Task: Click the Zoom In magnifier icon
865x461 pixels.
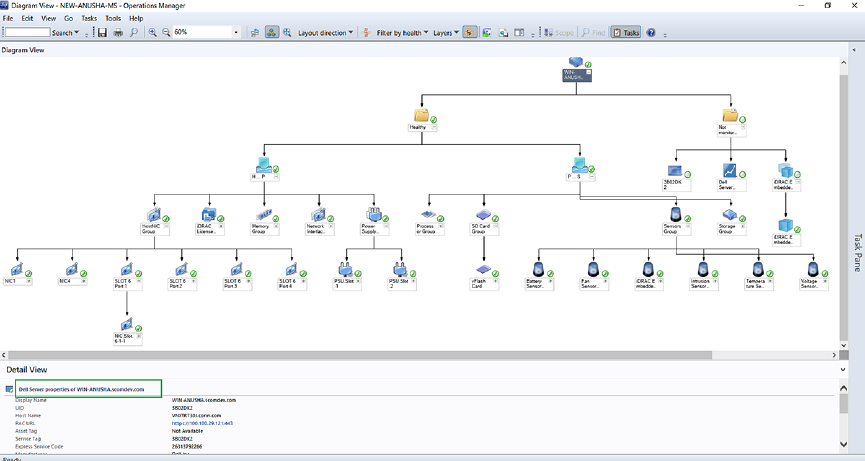Action: coord(152,33)
